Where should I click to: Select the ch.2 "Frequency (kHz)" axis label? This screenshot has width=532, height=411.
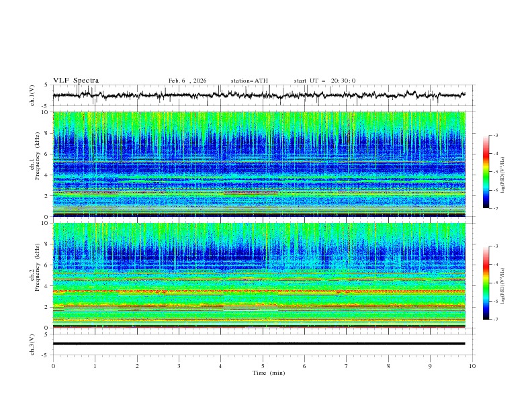38,267
